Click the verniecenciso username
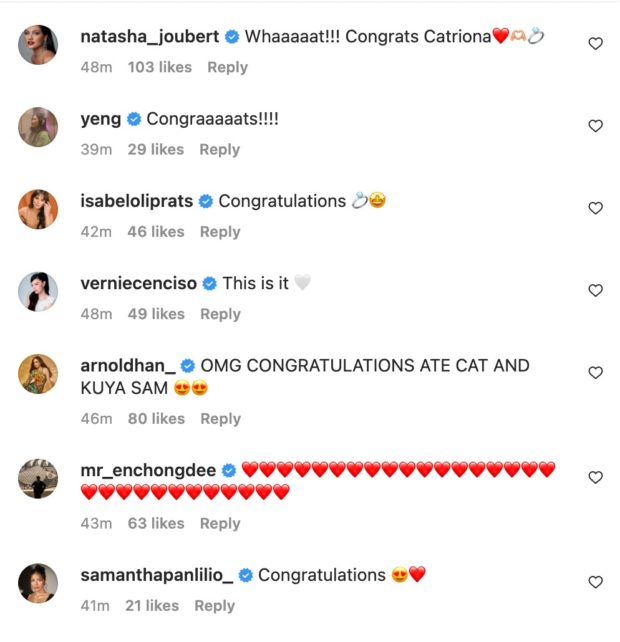Image resolution: width=620 pixels, height=642 pixels. click(138, 283)
